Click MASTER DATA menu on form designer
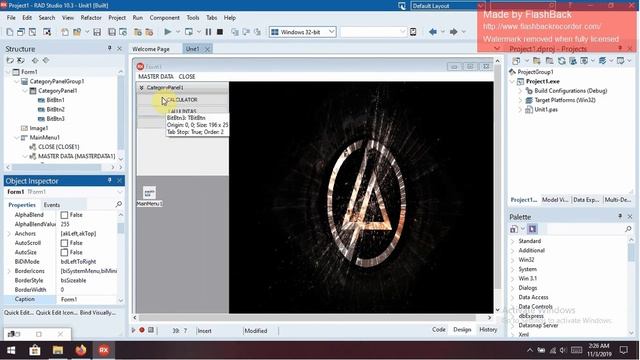The width and height of the screenshot is (640, 360). 156,76
